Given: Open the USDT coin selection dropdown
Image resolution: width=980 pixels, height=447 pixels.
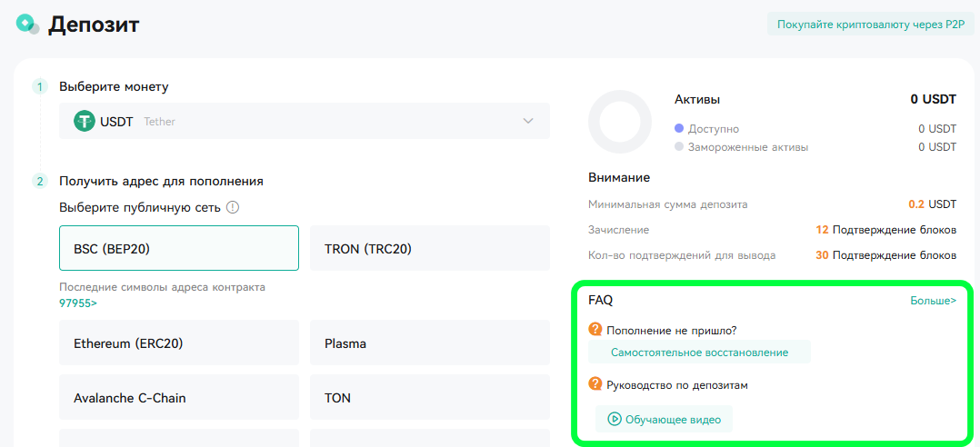Looking at the screenshot, I should [x=305, y=121].
